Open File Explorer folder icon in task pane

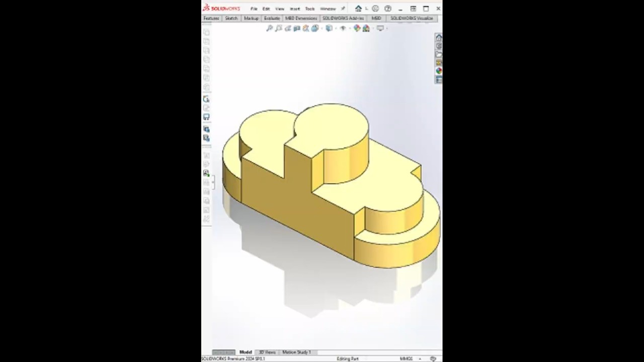click(439, 54)
